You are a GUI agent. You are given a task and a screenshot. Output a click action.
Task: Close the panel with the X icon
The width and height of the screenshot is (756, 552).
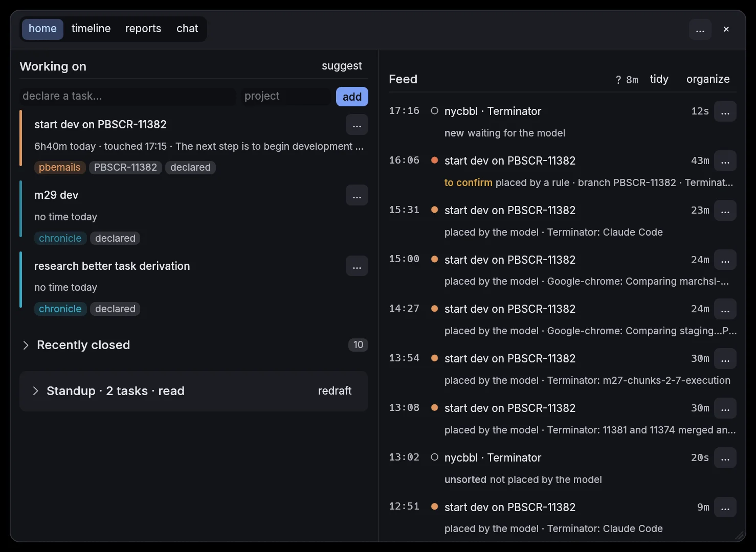(x=726, y=29)
